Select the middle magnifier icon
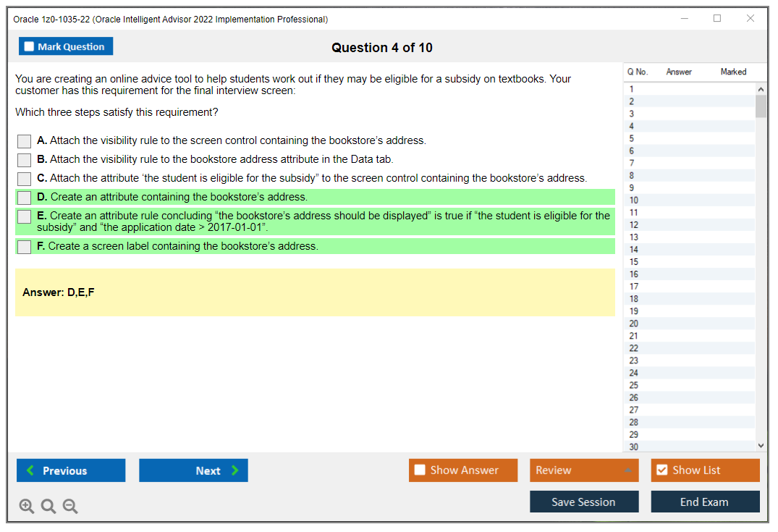The image size is (778, 532). (x=48, y=506)
